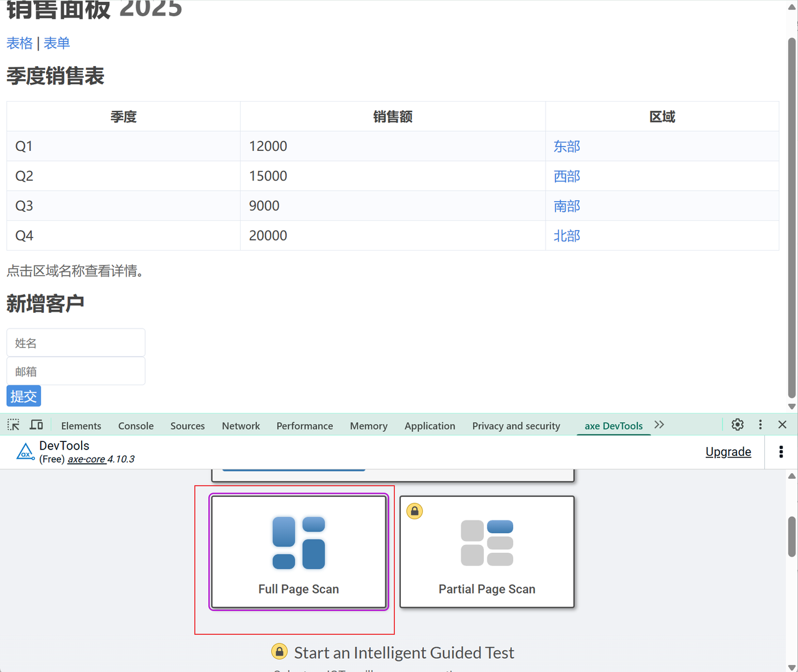The height and width of the screenshot is (672, 798).
Task: Click the 提交 submit button
Action: [24, 396]
